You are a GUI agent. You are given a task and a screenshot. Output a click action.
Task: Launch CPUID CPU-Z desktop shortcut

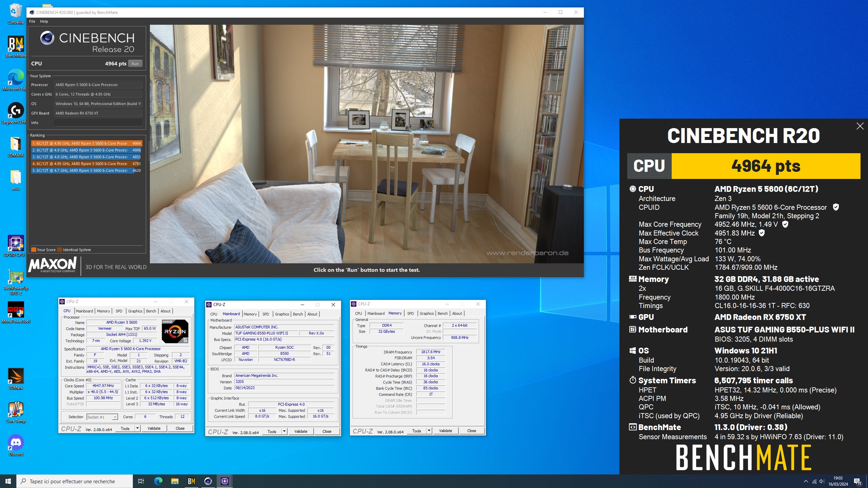(x=16, y=246)
